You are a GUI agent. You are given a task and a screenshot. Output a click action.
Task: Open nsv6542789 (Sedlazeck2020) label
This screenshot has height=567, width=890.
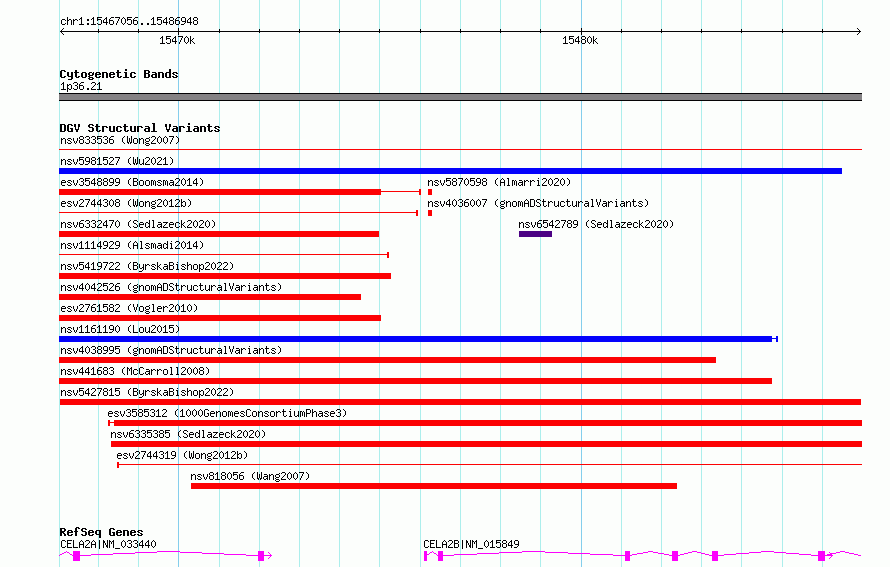(x=596, y=224)
